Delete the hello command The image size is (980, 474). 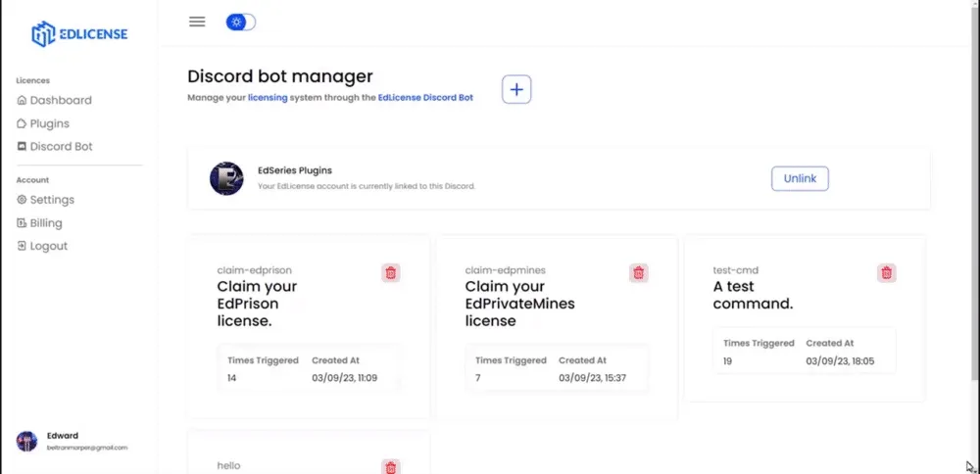[391, 467]
